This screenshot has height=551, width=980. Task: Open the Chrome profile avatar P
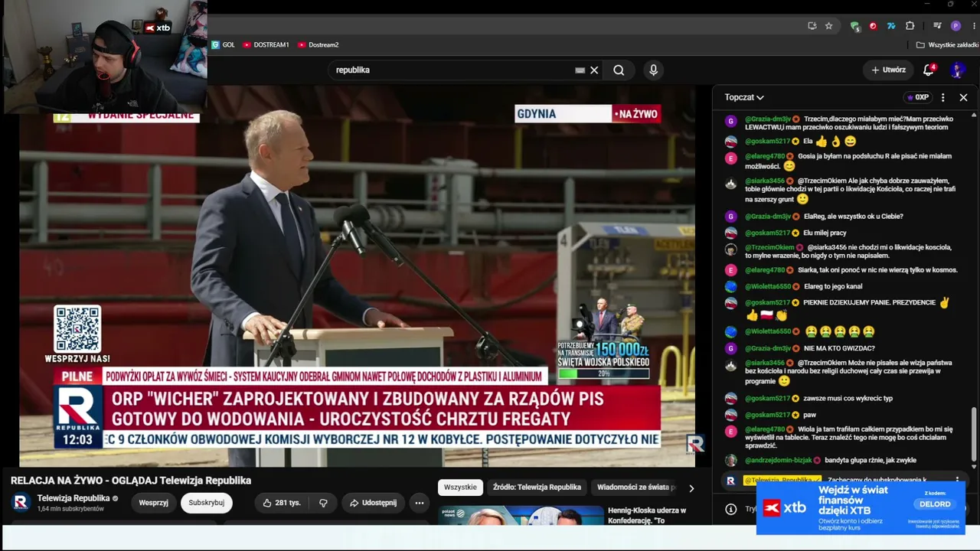pos(955,25)
